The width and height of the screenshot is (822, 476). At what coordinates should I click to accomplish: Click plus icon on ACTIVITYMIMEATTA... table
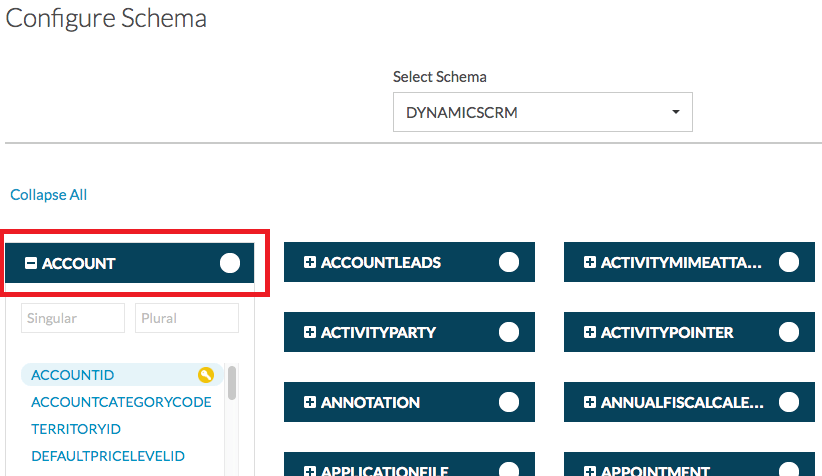click(x=590, y=263)
